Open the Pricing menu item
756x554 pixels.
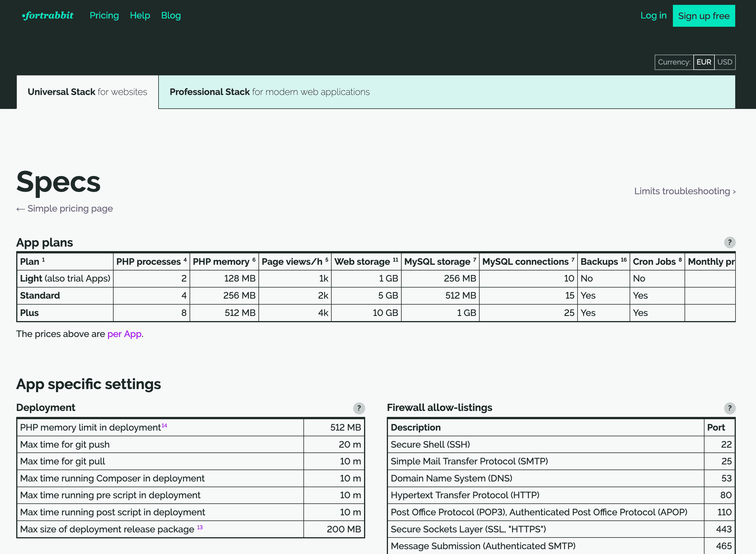click(x=104, y=15)
